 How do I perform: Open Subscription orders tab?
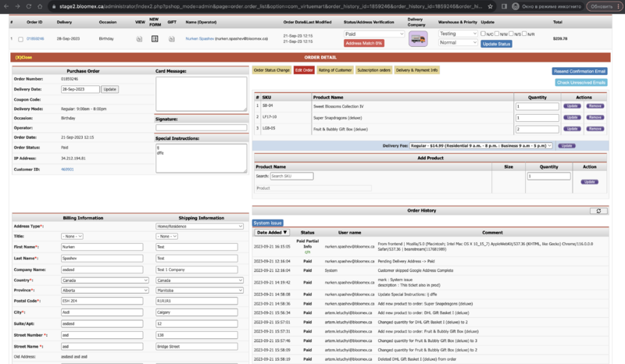[x=374, y=70]
